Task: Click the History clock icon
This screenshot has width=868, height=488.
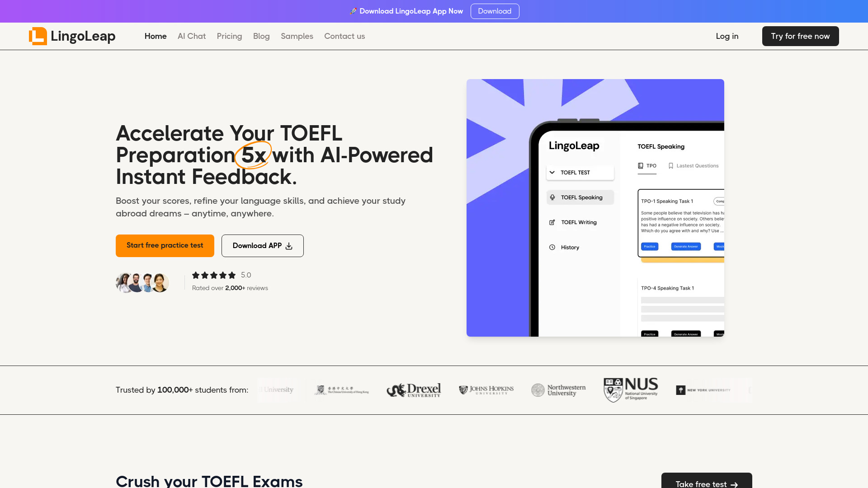Action: (552, 247)
